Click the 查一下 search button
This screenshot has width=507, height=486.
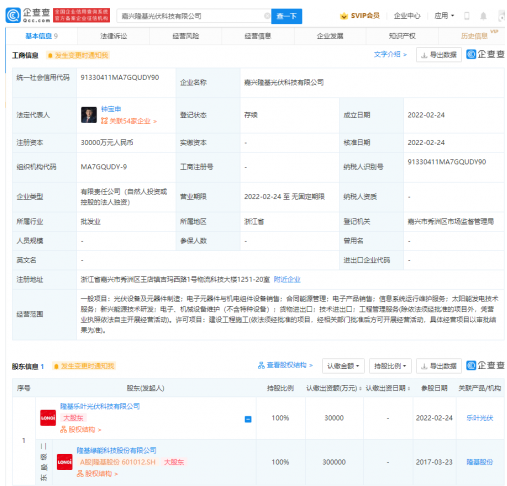286,16
